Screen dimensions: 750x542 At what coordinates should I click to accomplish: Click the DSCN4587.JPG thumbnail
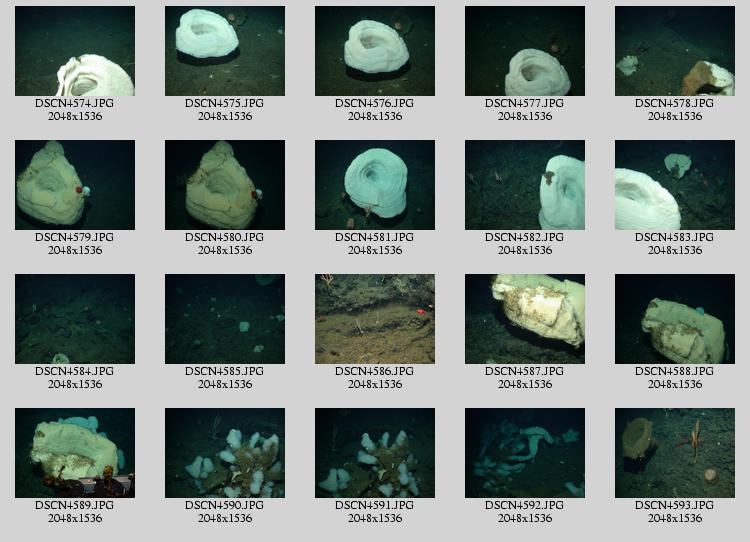tap(525, 319)
